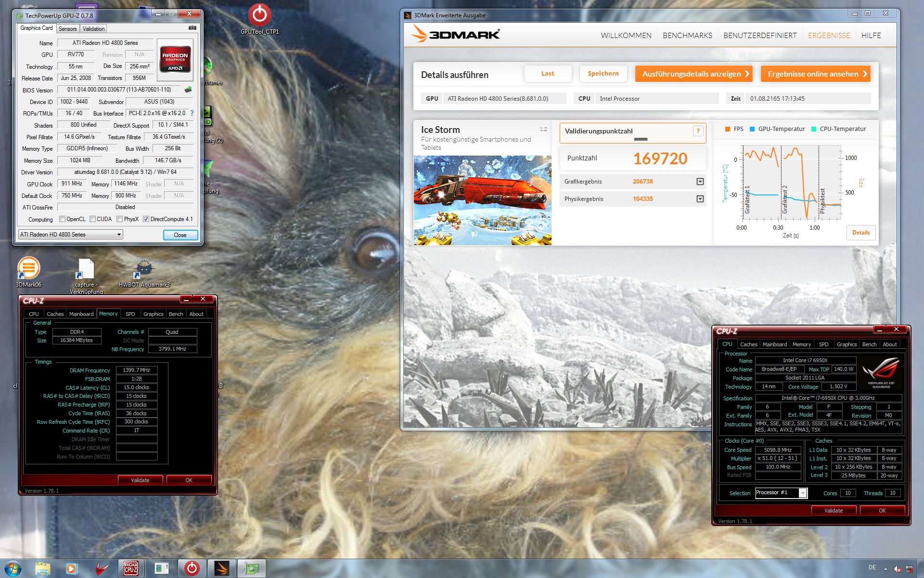Select the SPD tab in the Memory CPU-Z window

pyautogui.click(x=130, y=314)
